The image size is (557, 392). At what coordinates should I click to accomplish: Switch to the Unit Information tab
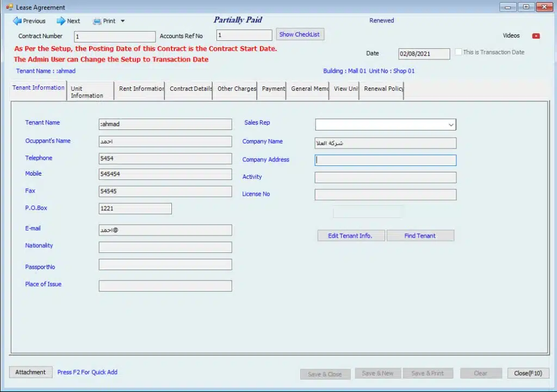pyautogui.click(x=90, y=91)
